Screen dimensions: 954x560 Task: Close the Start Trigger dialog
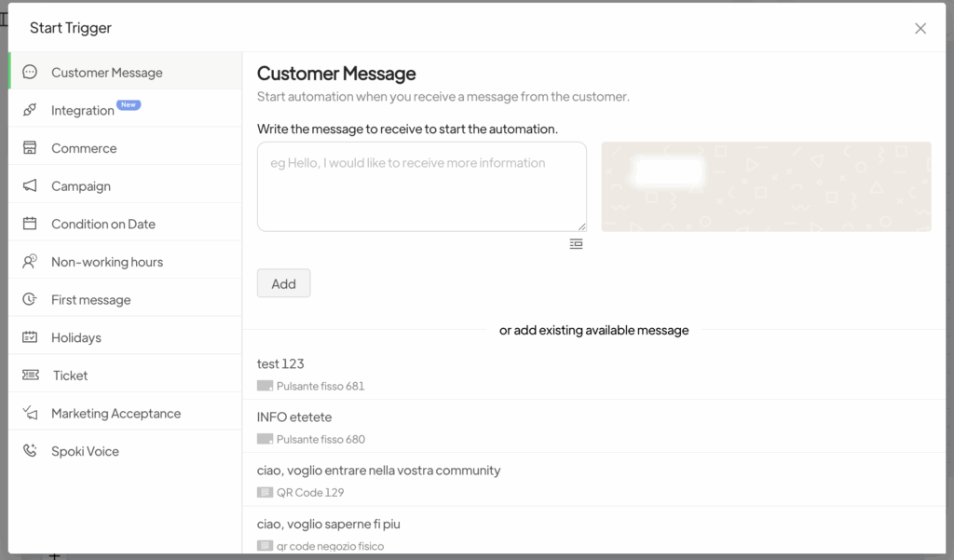[920, 28]
